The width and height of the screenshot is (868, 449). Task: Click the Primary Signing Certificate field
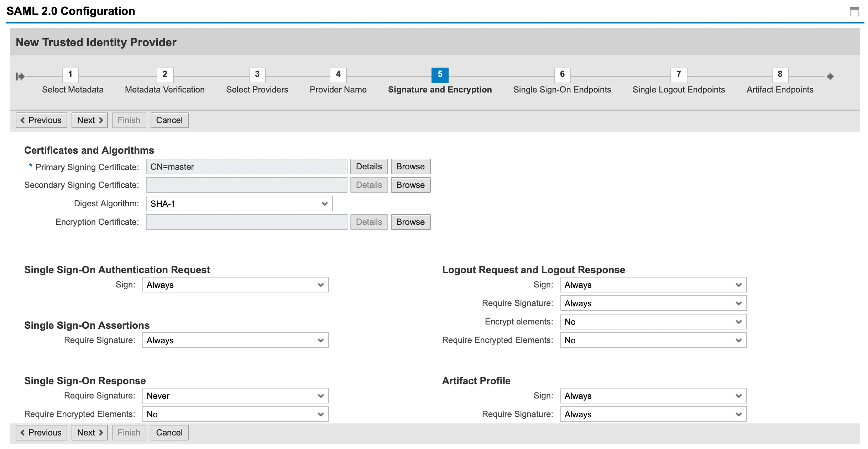[x=246, y=167]
